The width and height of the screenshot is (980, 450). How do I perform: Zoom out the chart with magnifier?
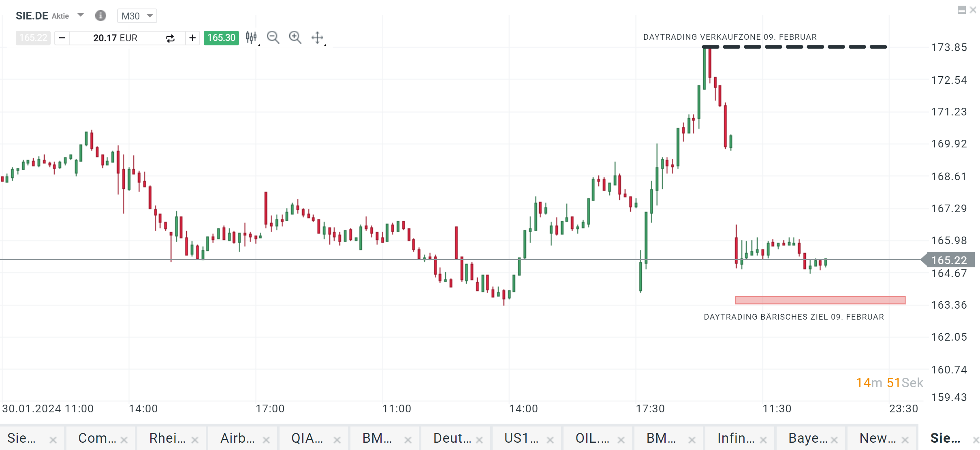coord(273,38)
